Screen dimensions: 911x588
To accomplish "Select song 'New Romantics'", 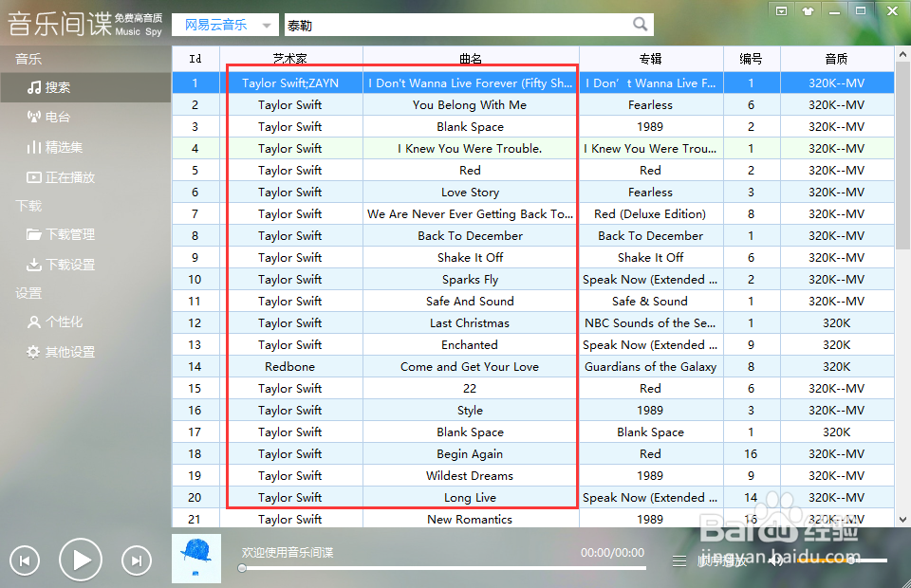I will pos(470,520).
